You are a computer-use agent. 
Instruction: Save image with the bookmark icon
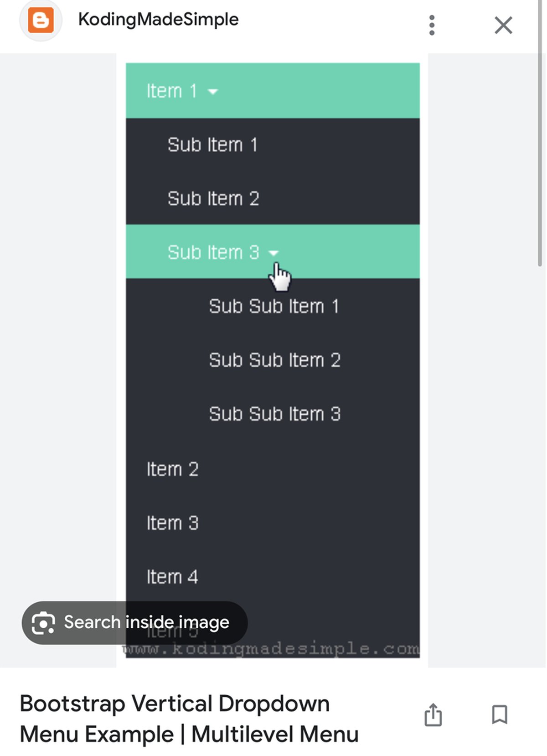pos(500,714)
